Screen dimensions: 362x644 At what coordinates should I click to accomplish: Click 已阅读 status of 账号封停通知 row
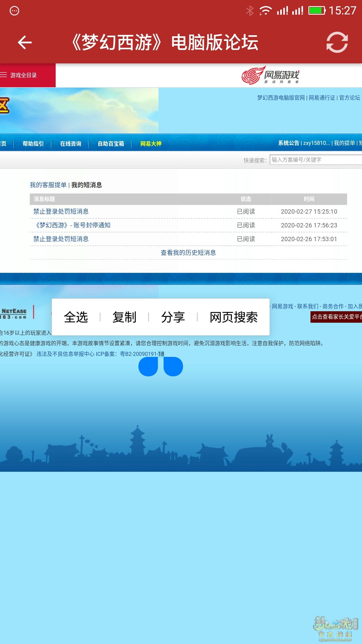(246, 225)
